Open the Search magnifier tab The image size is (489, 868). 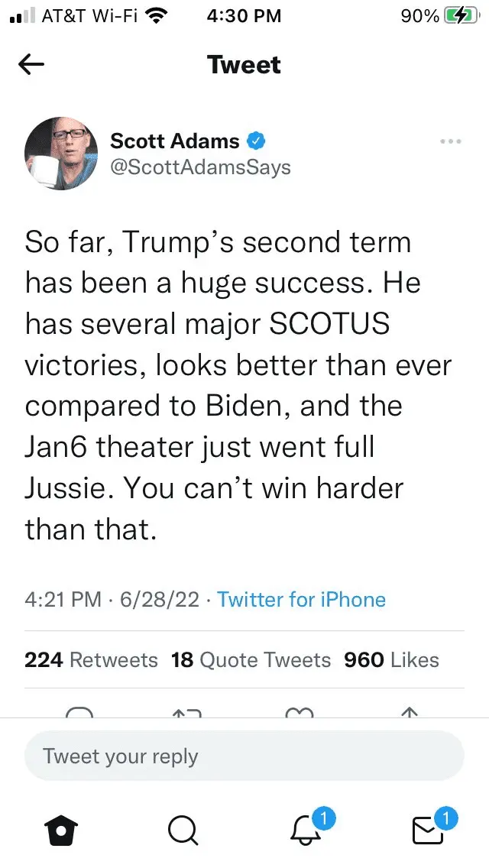[x=182, y=828]
